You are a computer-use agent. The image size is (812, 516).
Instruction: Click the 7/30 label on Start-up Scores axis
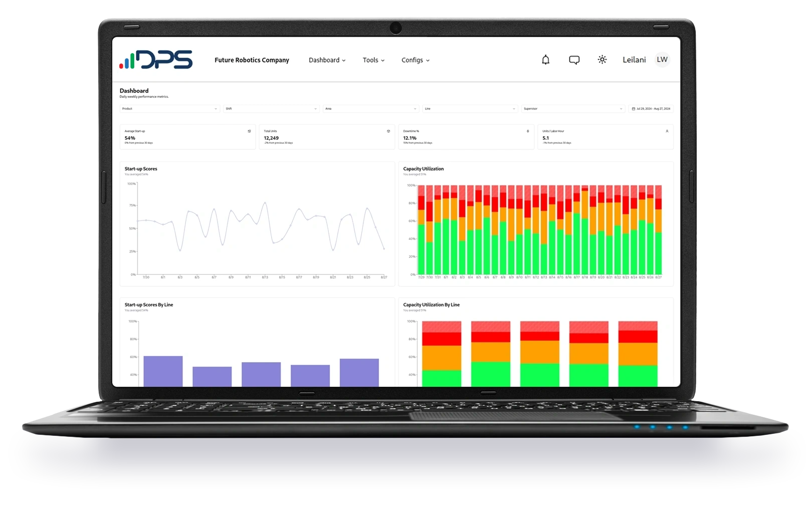click(146, 277)
